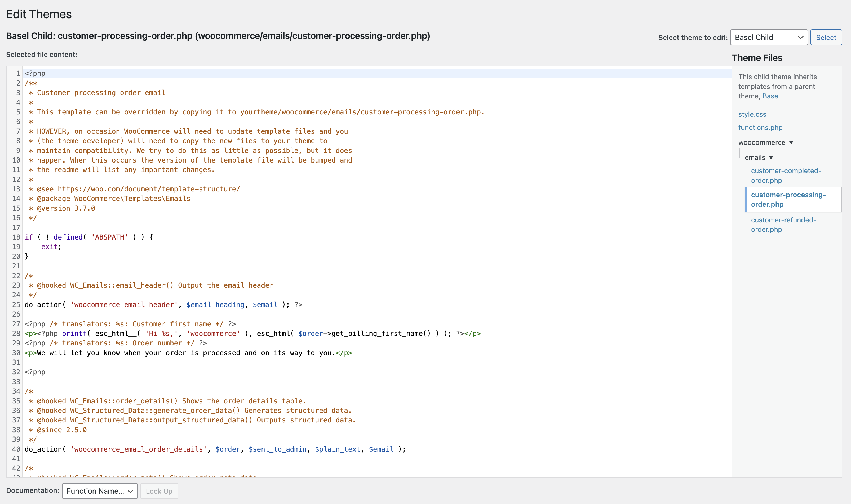Click the @version 3.7.0 comment line

[66, 208]
